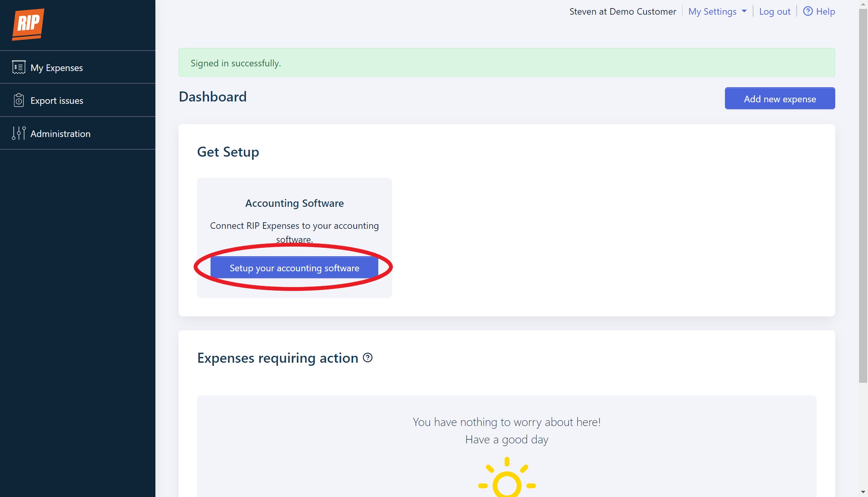Viewport: 868px width, 497px height.
Task: Open the Expenses requiring action help icon
Action: (368, 358)
